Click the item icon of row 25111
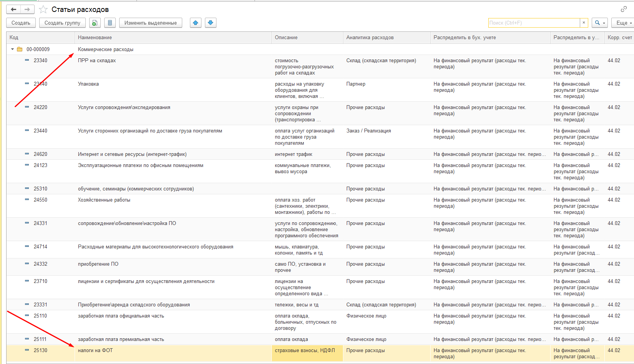 pos(27,339)
